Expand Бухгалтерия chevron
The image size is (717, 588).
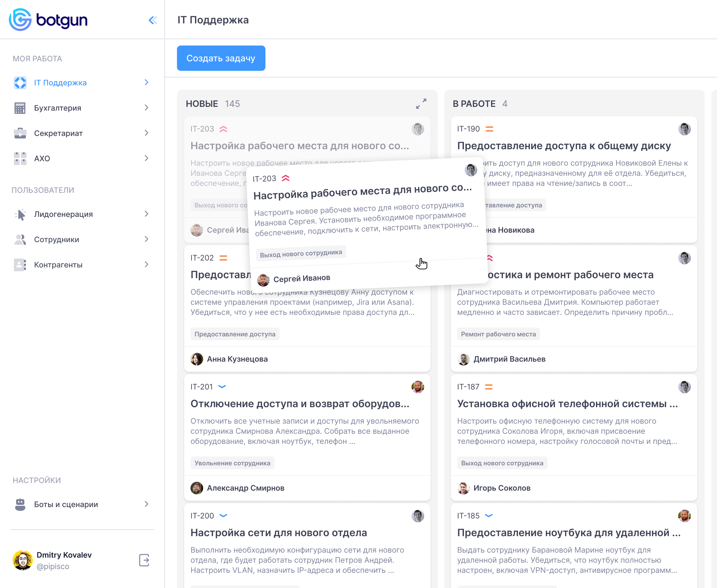(147, 108)
